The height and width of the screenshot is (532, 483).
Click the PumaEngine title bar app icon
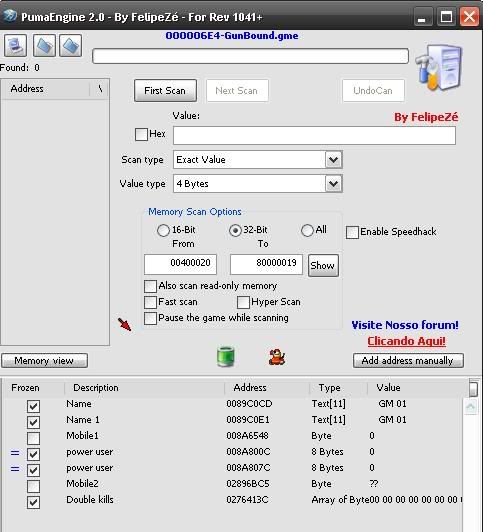click(x=10, y=16)
